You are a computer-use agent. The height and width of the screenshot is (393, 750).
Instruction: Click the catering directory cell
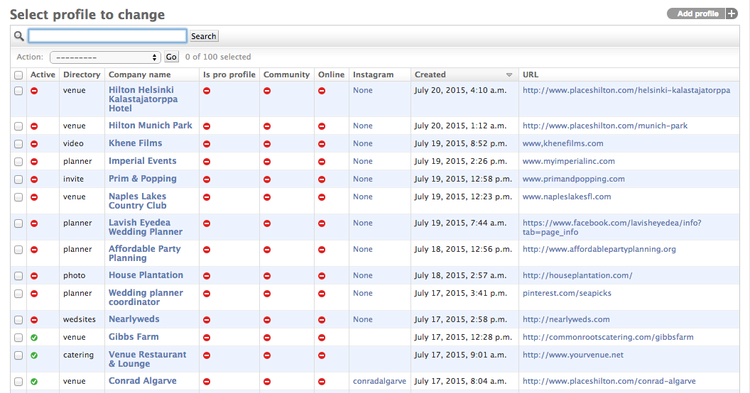78,355
